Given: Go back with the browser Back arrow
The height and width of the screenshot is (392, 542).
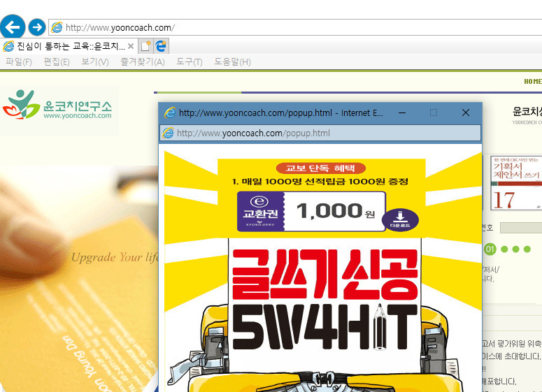Looking at the screenshot, I should point(13,27).
